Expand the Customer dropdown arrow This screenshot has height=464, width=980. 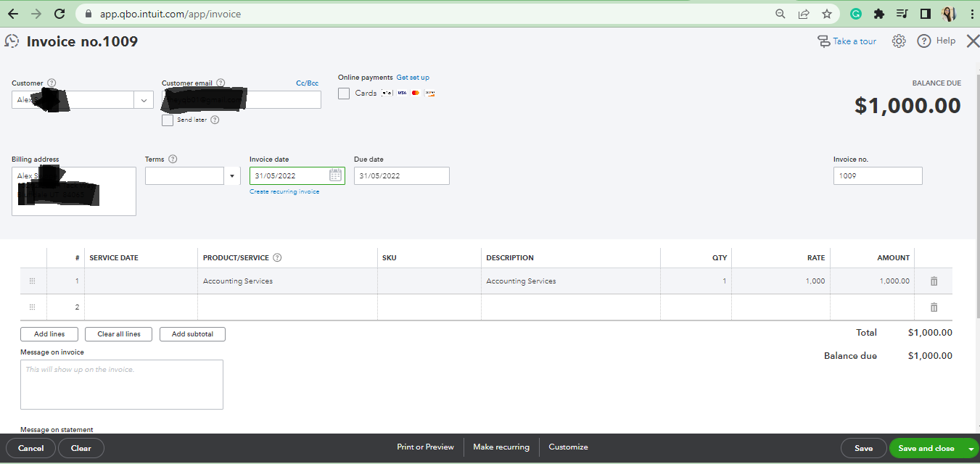click(144, 100)
